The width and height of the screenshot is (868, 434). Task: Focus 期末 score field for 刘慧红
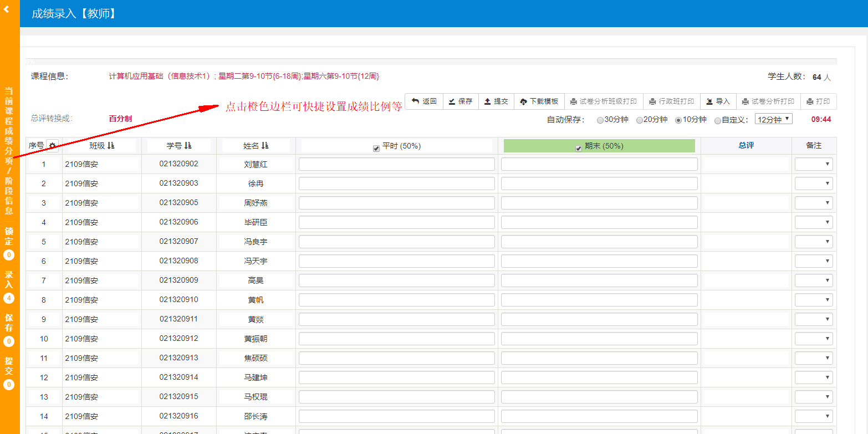[599, 164]
